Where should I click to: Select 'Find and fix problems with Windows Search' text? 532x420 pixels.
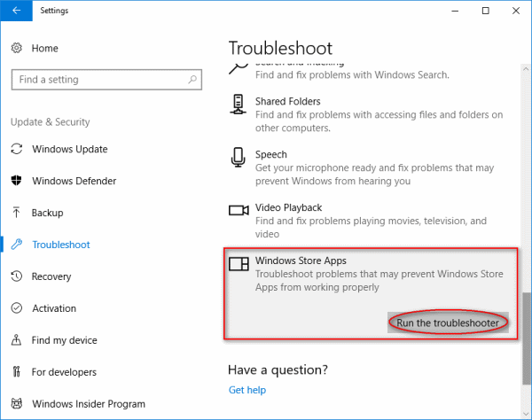point(352,75)
